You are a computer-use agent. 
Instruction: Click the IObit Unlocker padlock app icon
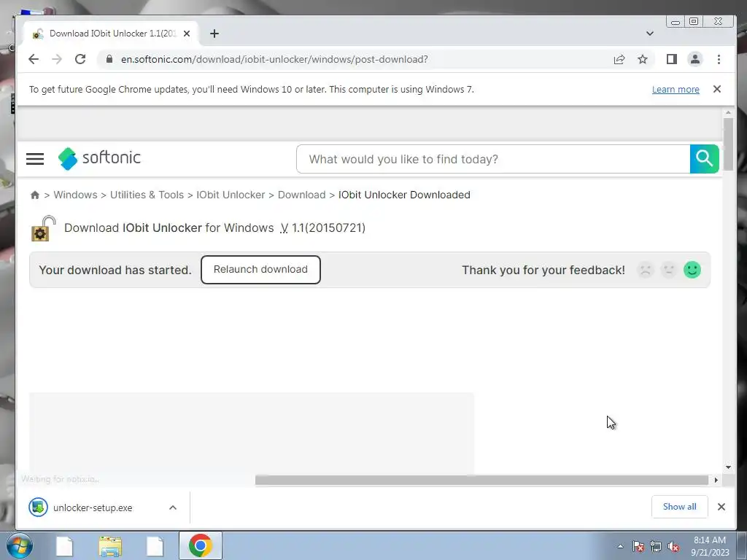43,228
